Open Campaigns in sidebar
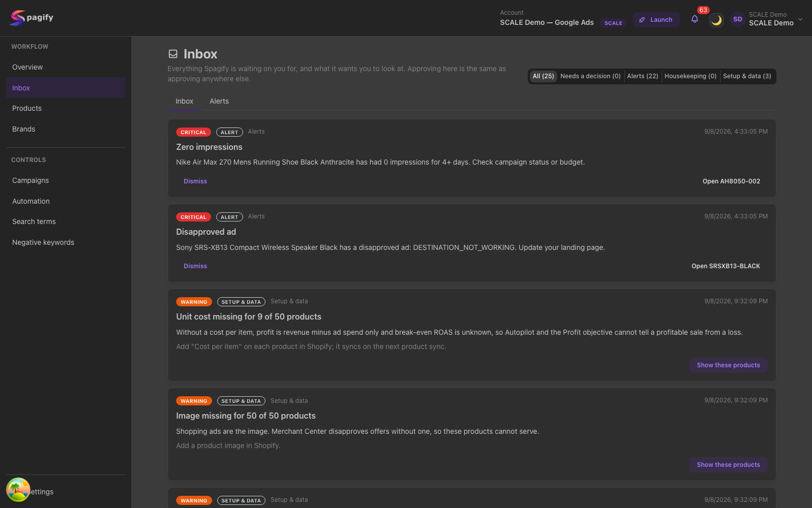The width and height of the screenshot is (812, 508). pyautogui.click(x=65, y=180)
